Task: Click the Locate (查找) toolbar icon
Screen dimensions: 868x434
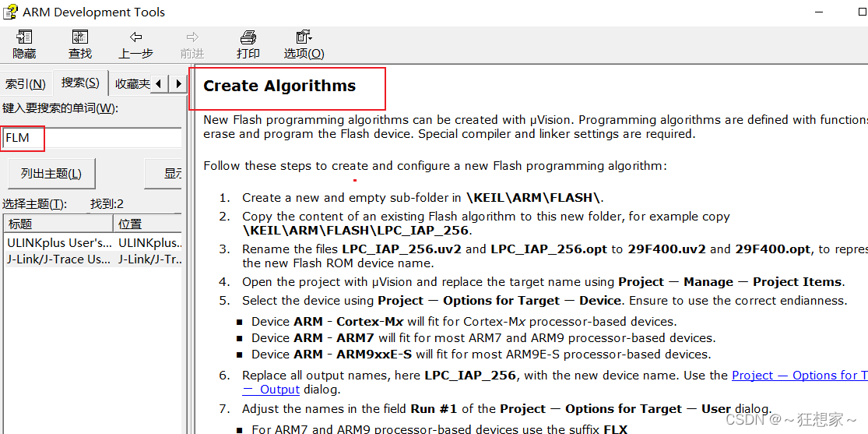Action: tap(80, 44)
